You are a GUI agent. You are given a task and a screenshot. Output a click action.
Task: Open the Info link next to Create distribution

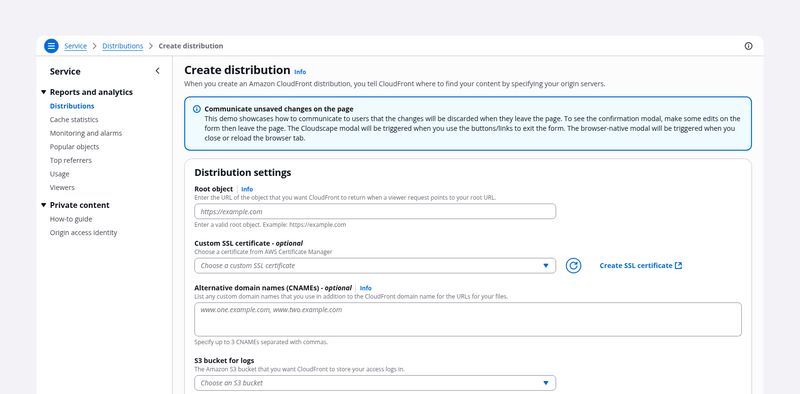tap(300, 72)
